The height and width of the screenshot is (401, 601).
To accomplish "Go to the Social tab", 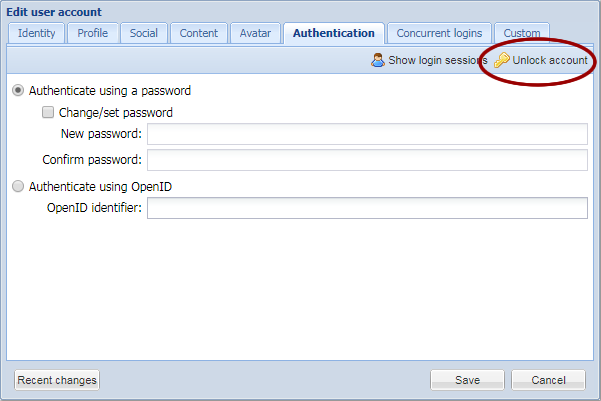I will coord(144,33).
